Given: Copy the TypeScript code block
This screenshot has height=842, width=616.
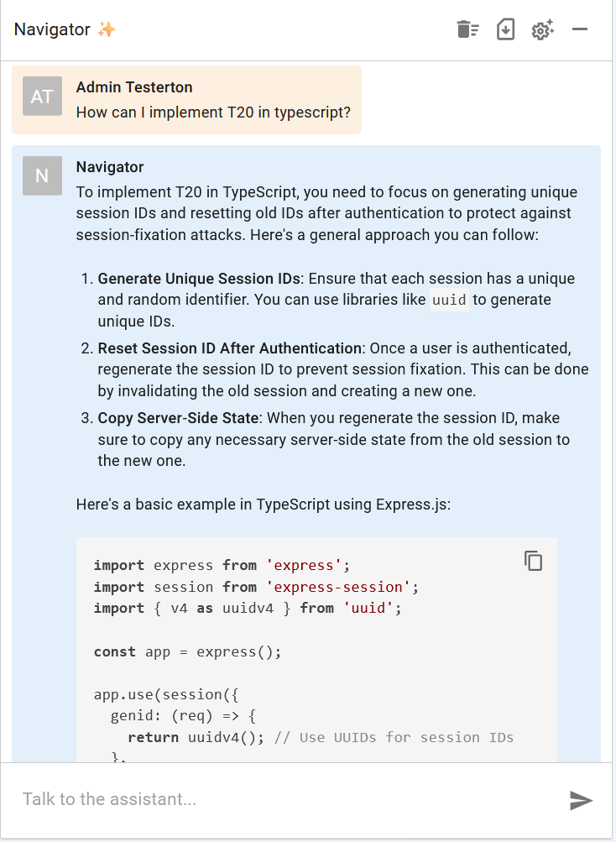Looking at the screenshot, I should tap(533, 561).
